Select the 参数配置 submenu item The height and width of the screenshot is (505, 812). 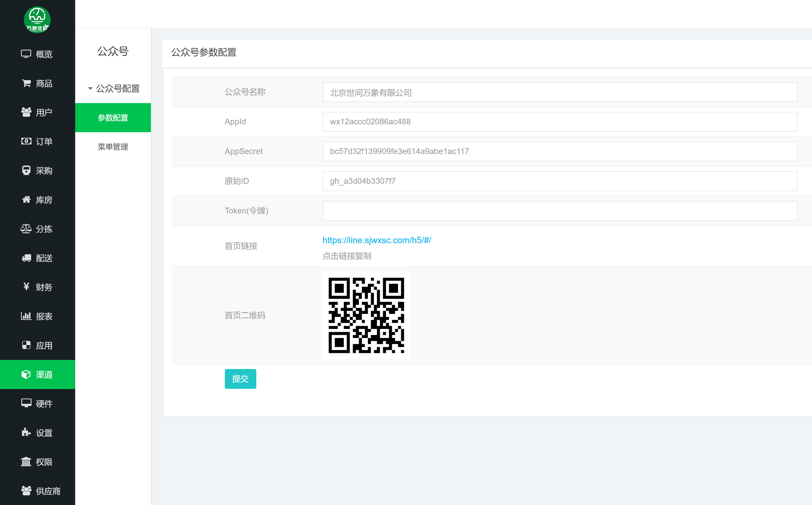click(113, 118)
